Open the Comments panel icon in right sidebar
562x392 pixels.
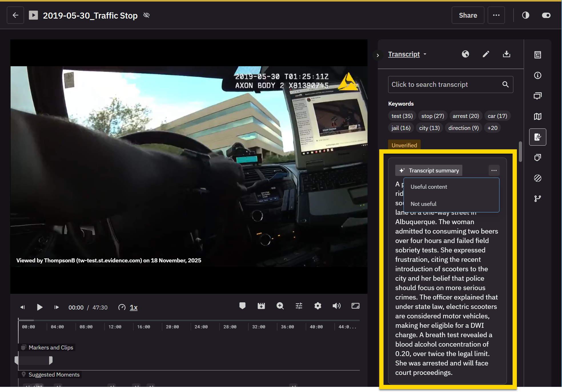[x=538, y=96]
